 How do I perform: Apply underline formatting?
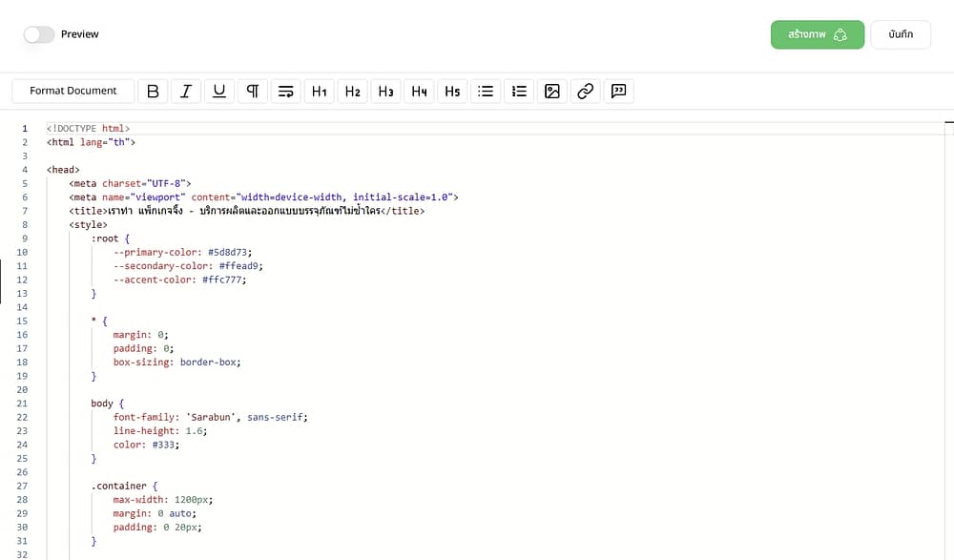point(219,91)
